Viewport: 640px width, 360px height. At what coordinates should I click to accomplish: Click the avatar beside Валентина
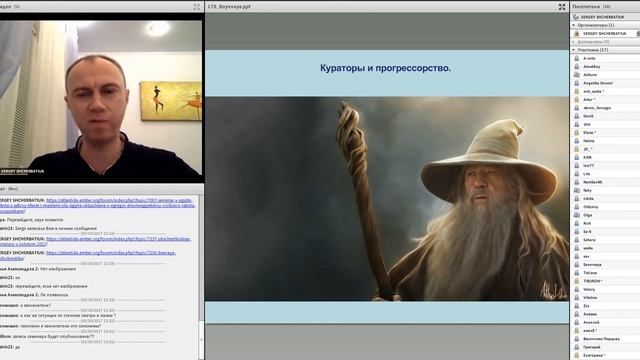pos(577,339)
